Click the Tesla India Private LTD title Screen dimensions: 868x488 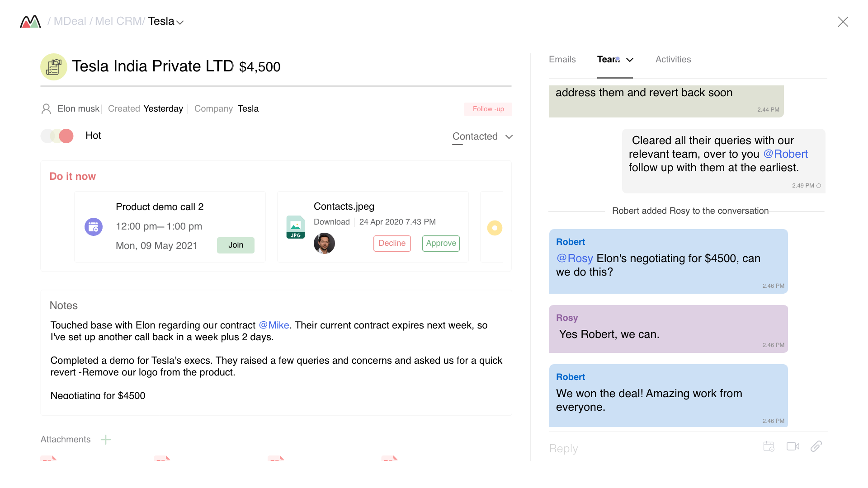pos(153,66)
